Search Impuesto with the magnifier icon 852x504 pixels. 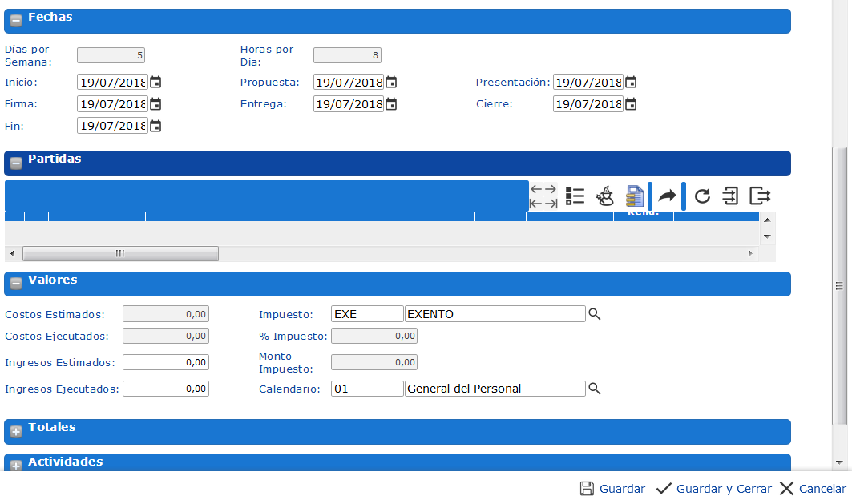tap(595, 314)
